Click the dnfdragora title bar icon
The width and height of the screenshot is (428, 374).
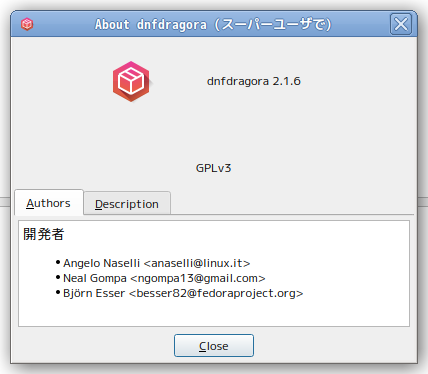[x=27, y=24]
